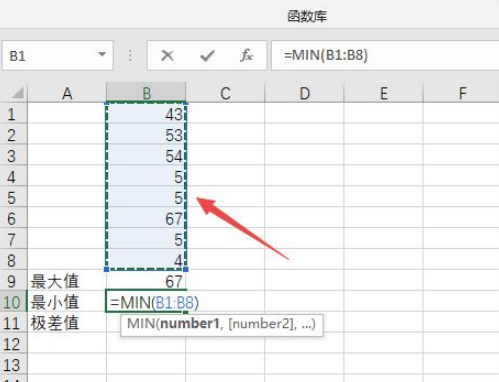Select column B header
The height and width of the screenshot is (382, 499).
point(146,93)
